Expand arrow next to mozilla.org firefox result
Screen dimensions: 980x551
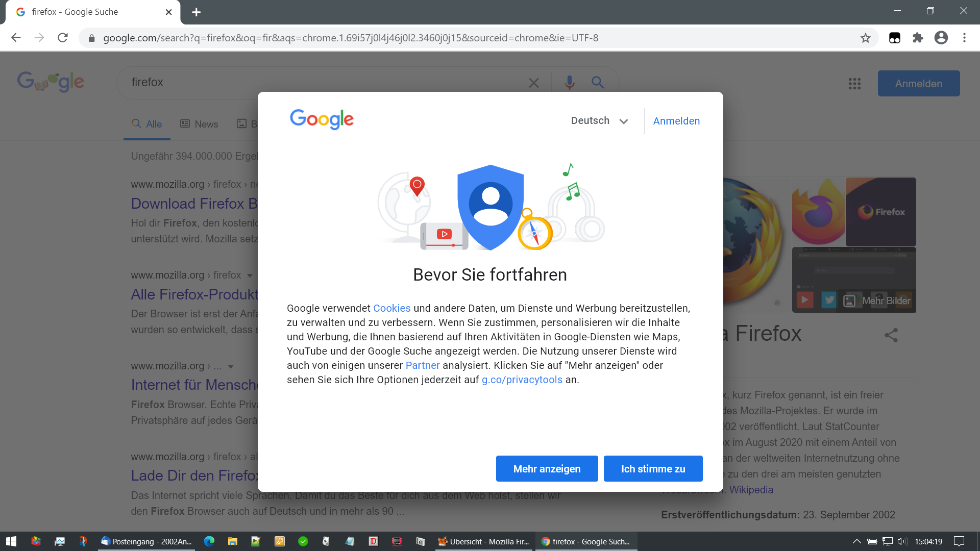pos(250,275)
